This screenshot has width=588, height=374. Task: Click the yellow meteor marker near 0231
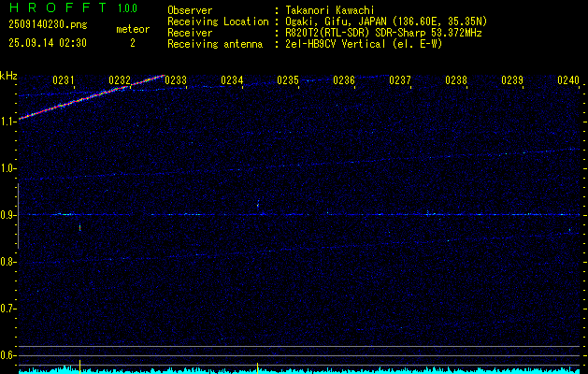pyautogui.click(x=79, y=367)
